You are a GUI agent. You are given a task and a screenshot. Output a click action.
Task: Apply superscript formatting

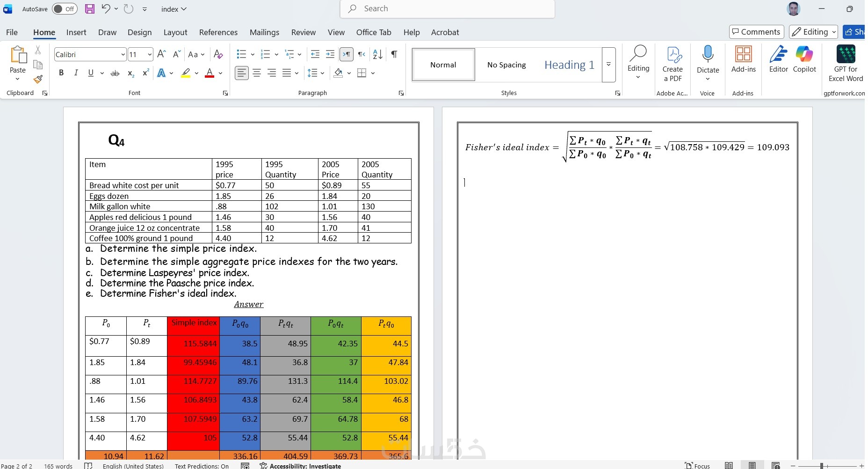tap(145, 73)
